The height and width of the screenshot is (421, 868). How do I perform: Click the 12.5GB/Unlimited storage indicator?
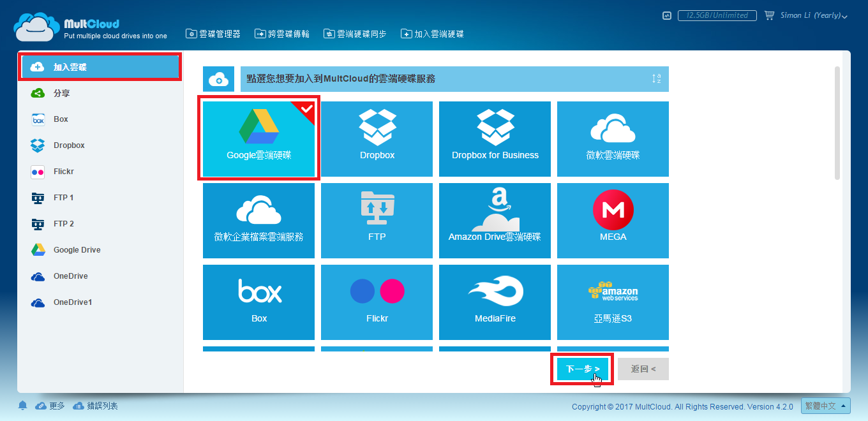tap(717, 14)
